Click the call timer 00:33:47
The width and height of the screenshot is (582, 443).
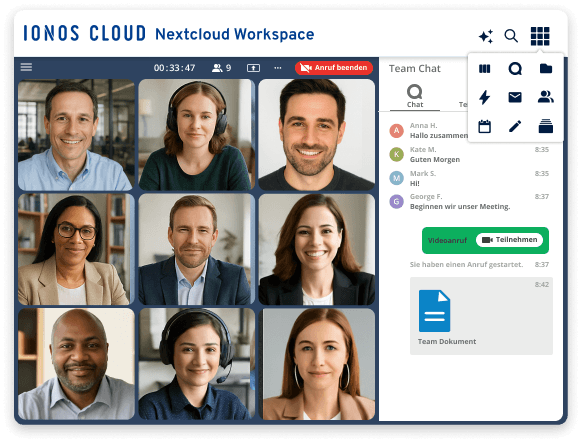(x=174, y=68)
